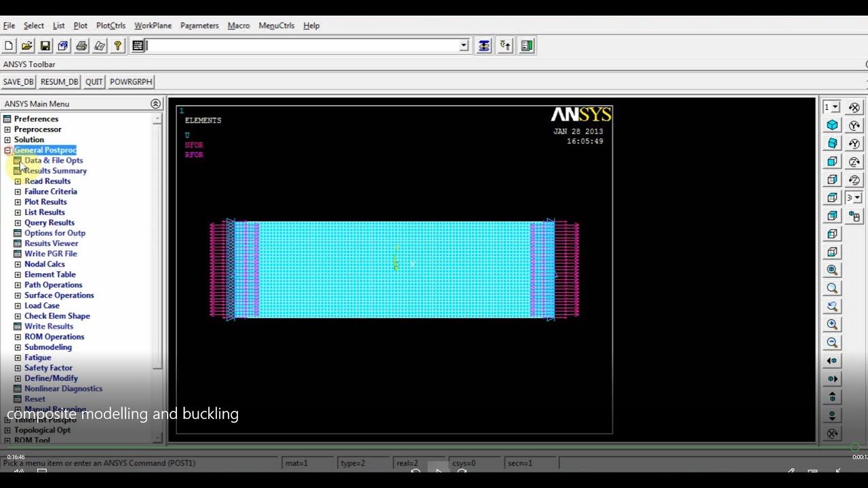Click the Dynamic Model Mode mouse icon
Image resolution: width=868 pixels, height=488 pixels.
854,216
